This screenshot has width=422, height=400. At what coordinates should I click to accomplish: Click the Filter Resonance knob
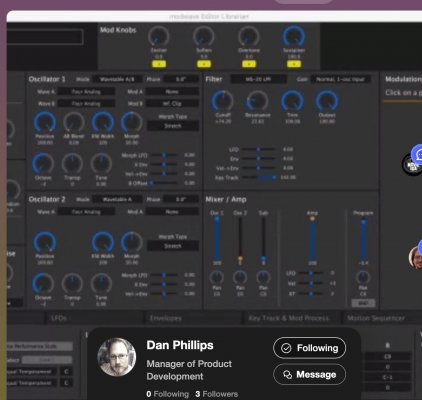pyautogui.click(x=257, y=101)
